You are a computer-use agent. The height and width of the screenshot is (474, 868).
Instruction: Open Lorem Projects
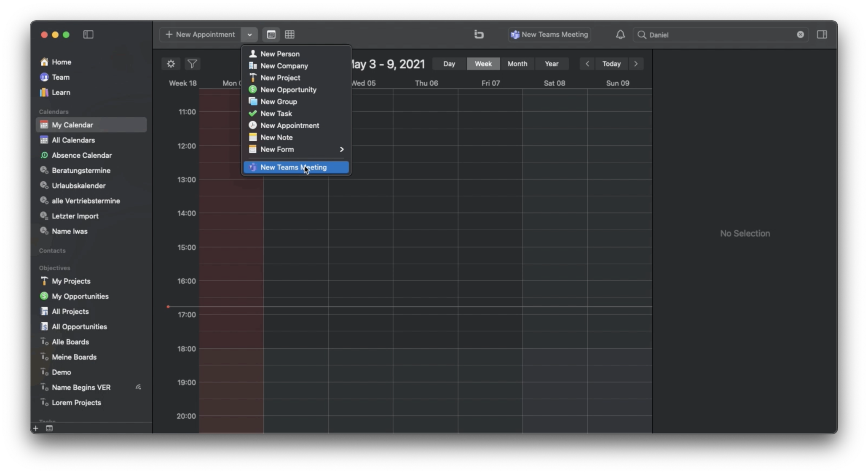(91, 402)
